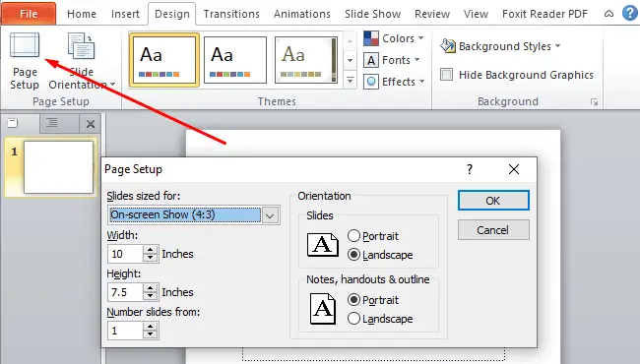Decrease Number slides from value
This screenshot has height=364, width=640.
click(x=151, y=334)
